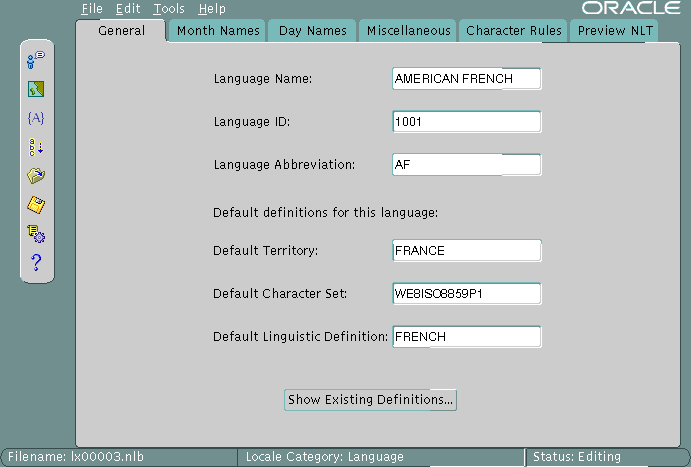
Task: Open Help via the question mark icon
Action: coord(36,263)
